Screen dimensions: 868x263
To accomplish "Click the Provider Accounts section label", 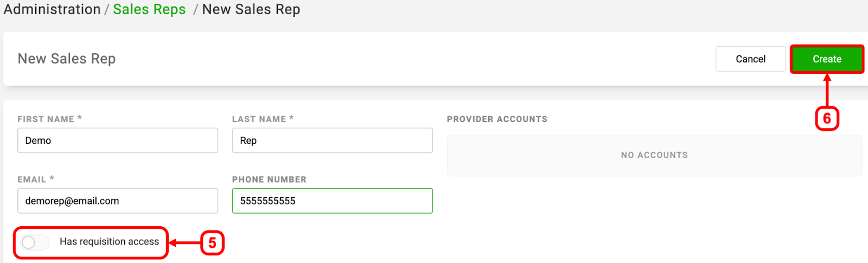I will [x=497, y=119].
